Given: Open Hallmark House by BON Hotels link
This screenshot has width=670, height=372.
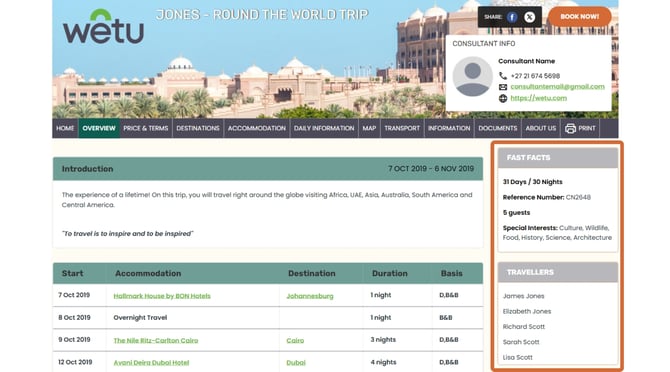Looking at the screenshot, I should [162, 296].
